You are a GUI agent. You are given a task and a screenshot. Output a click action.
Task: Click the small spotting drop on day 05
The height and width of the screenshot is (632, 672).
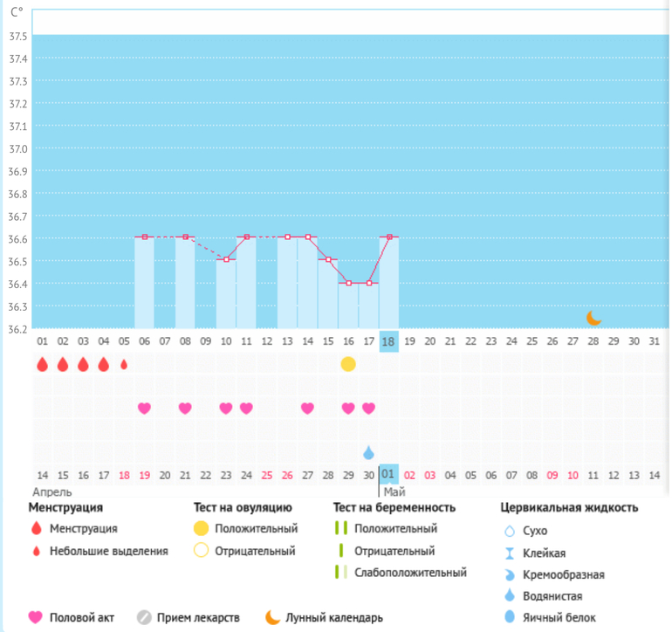[124, 364]
